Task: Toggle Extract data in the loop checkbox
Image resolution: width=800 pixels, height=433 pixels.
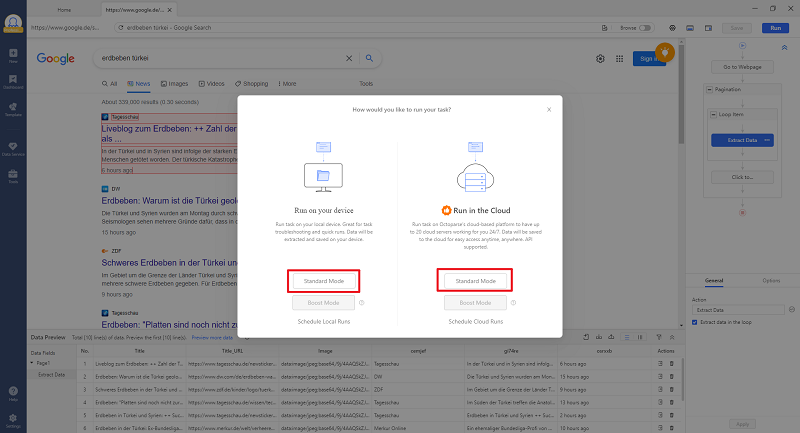Action: [694, 322]
